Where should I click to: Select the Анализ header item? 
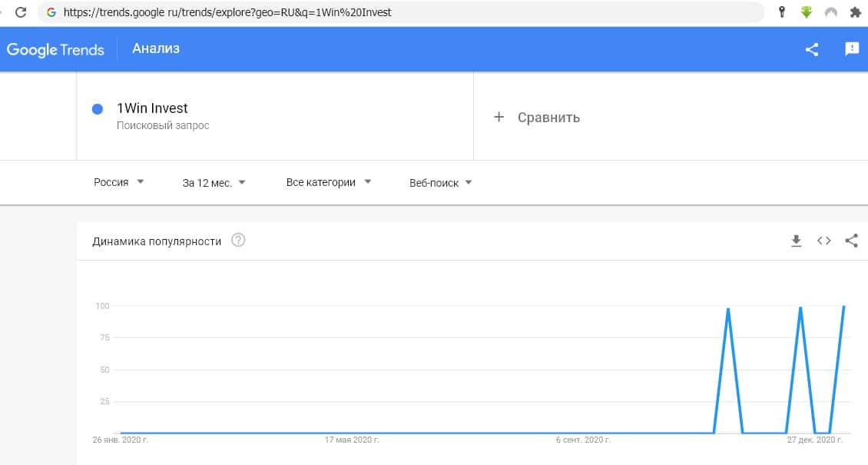[156, 48]
